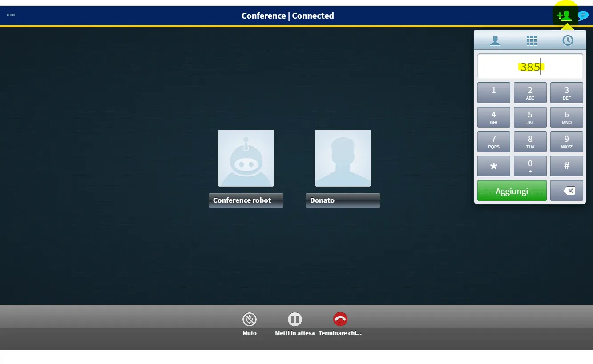The width and height of the screenshot is (593, 364).
Task: Select the Conference robot avatar
Action: pos(246,158)
